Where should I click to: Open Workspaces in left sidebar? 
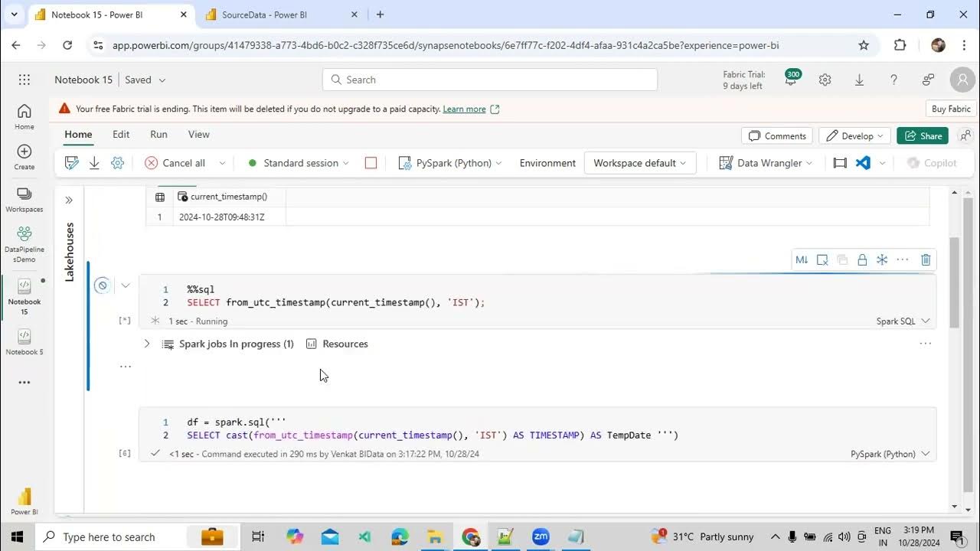coord(24,199)
